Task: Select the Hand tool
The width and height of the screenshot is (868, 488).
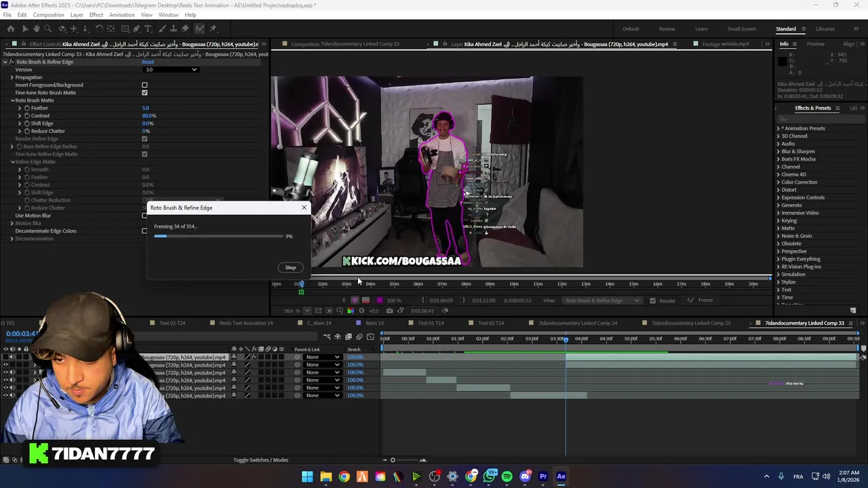Action: (x=37, y=28)
